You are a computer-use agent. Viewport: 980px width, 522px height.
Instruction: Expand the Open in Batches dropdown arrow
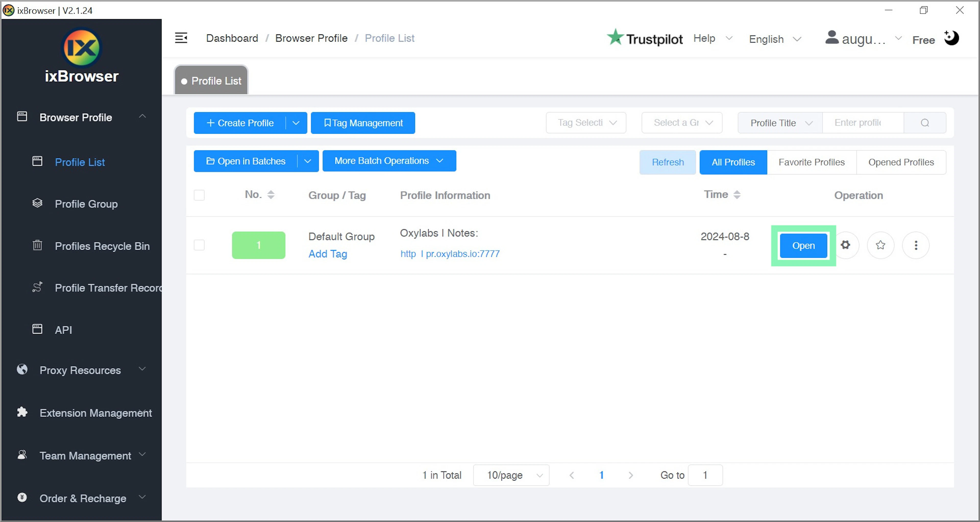(308, 161)
